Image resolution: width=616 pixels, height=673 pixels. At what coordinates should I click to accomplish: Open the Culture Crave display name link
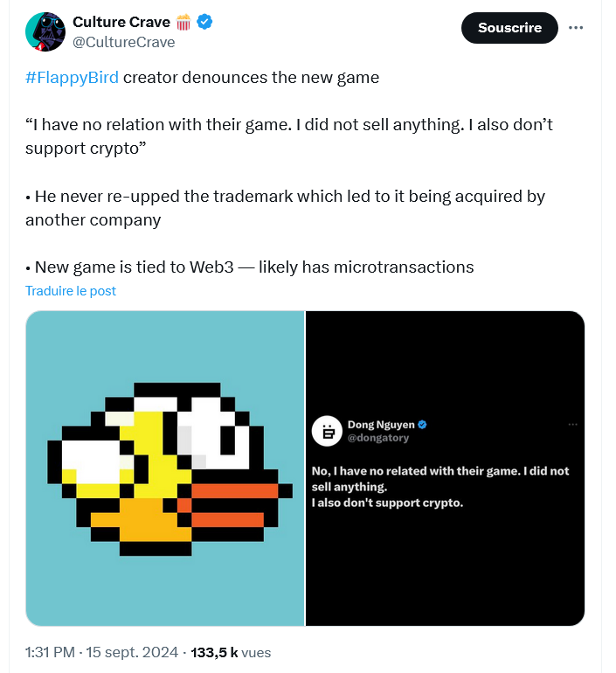pos(121,22)
